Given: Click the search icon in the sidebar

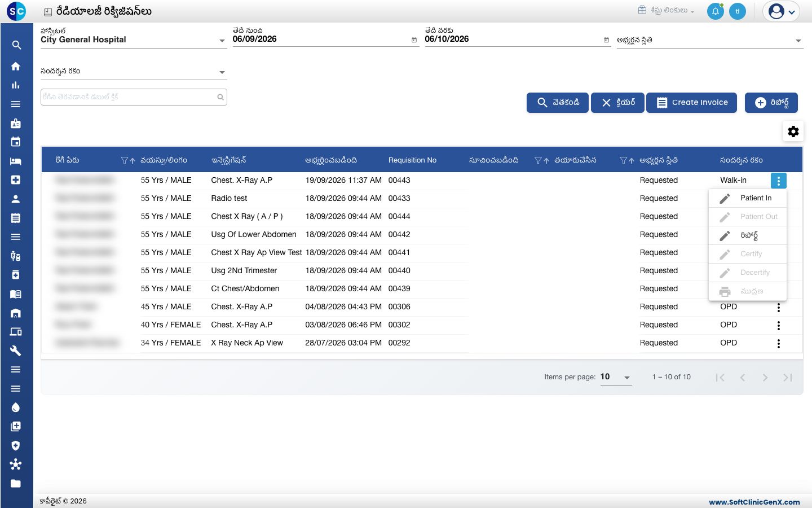Looking at the screenshot, I should point(16,45).
